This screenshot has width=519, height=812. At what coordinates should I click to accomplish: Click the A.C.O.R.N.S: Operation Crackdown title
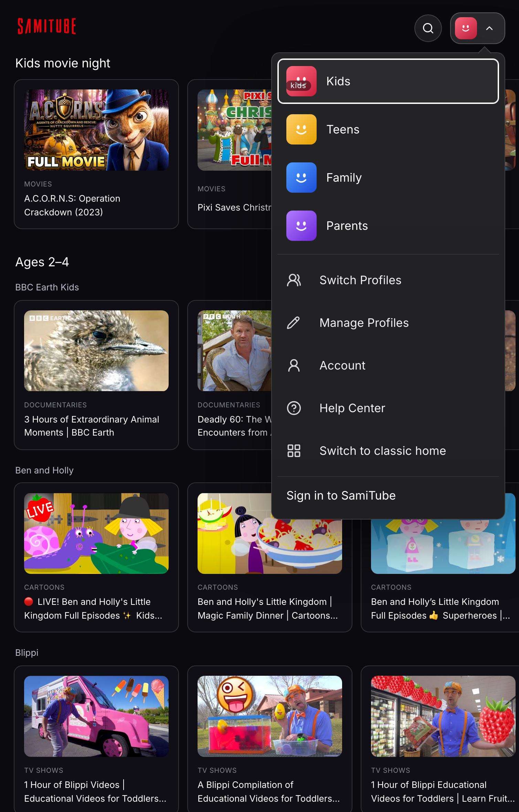72,205
